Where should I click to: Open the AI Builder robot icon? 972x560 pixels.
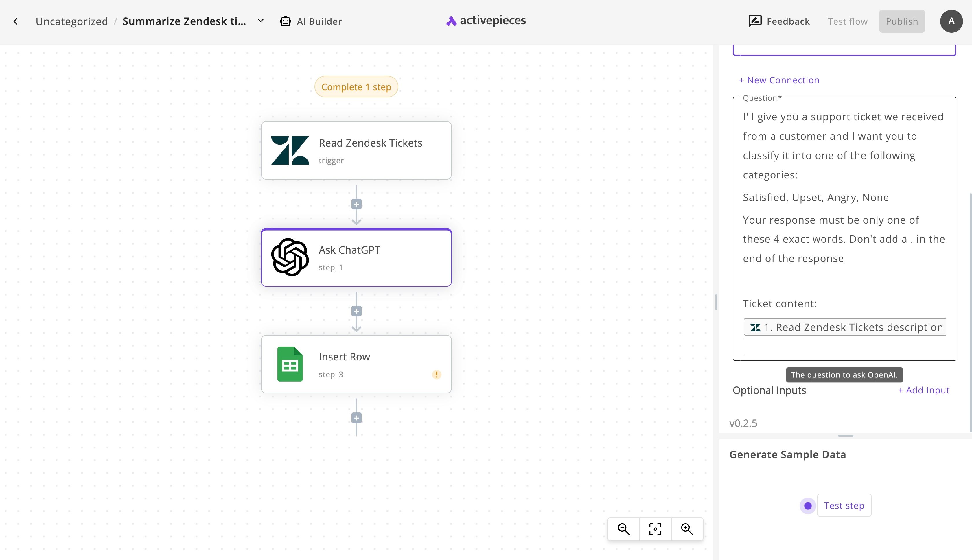tap(286, 21)
